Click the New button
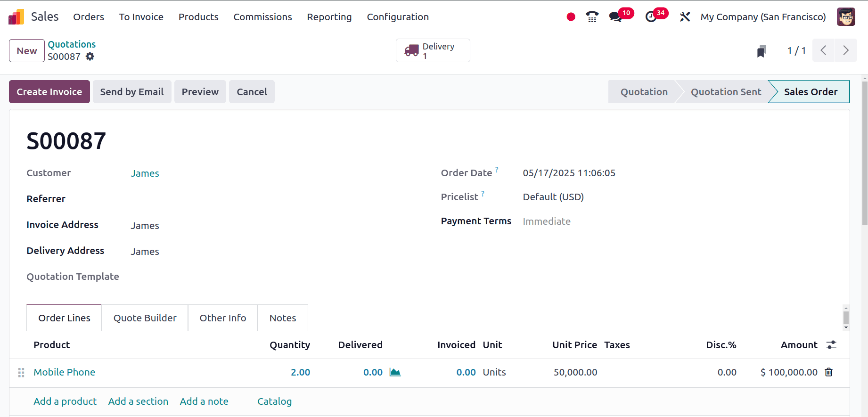868x417 pixels. [27, 51]
